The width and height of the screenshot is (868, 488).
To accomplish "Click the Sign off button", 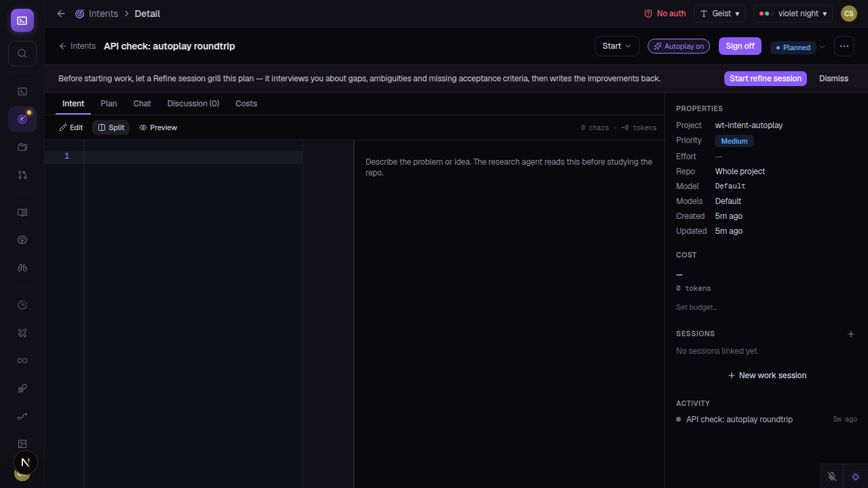I will [x=740, y=46].
